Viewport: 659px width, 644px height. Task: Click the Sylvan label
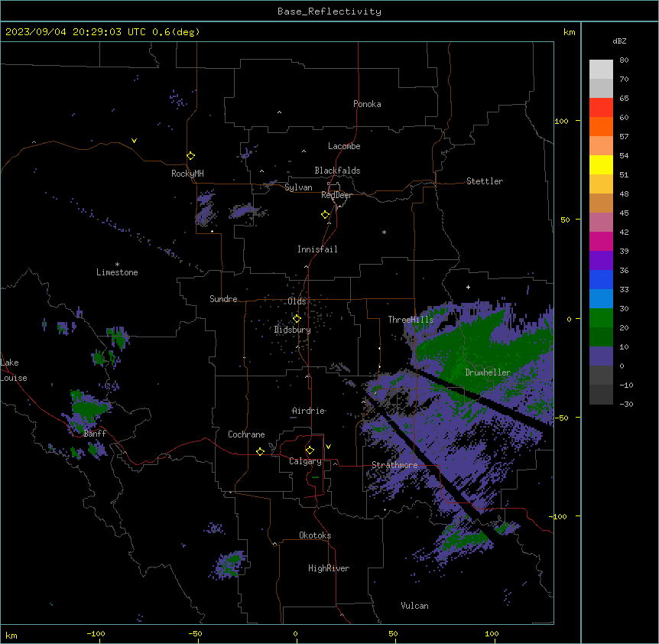(x=298, y=187)
